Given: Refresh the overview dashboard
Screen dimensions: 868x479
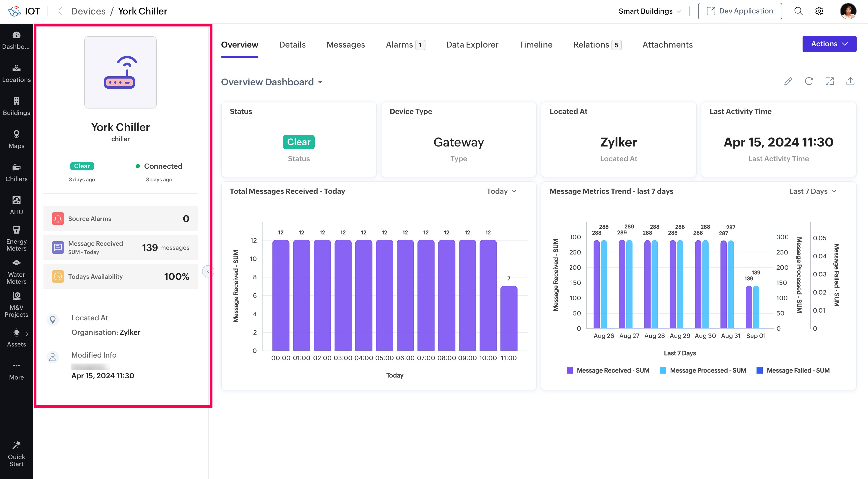Looking at the screenshot, I should (x=809, y=81).
